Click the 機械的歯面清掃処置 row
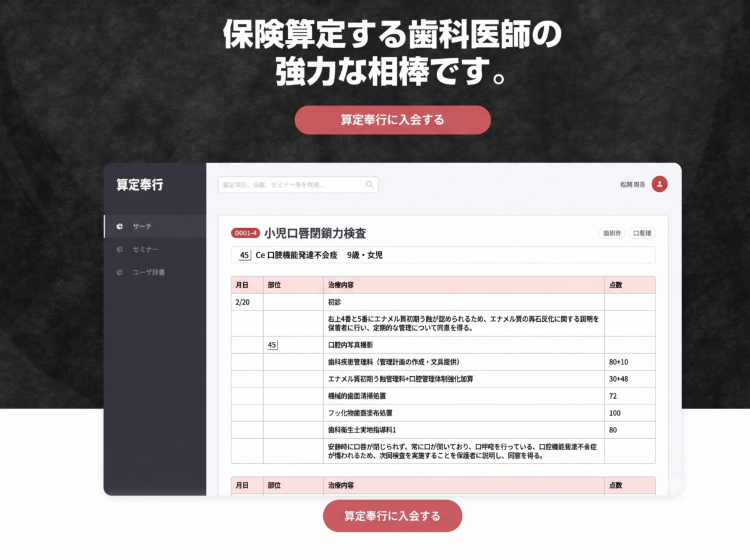750x560 pixels. 443,396
